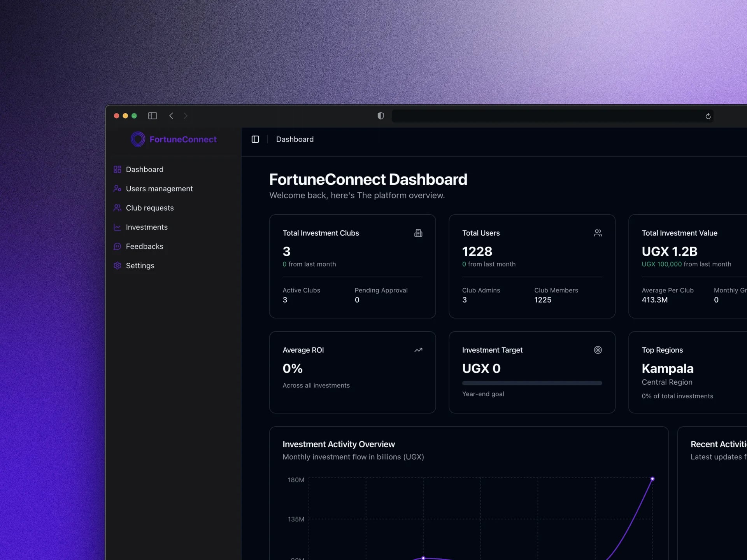Toggle the sidebar with the panel icon
747x560 pixels.
click(x=255, y=139)
